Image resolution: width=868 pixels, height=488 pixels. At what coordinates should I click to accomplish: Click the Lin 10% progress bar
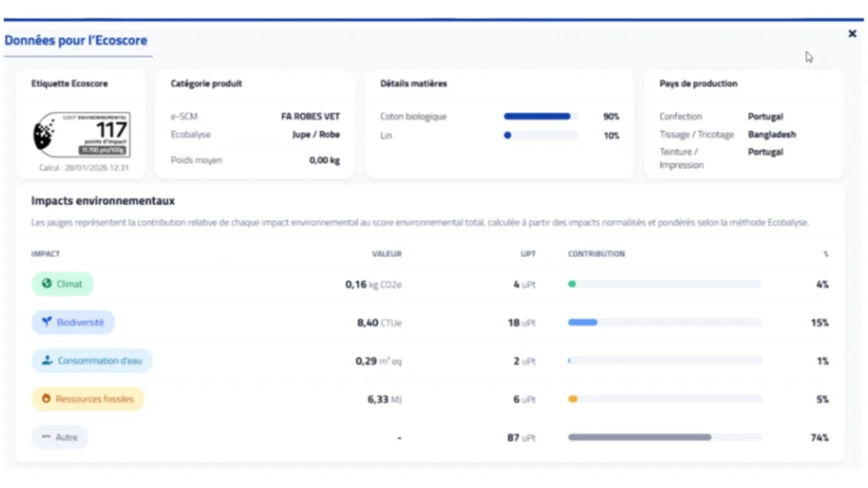click(x=540, y=135)
